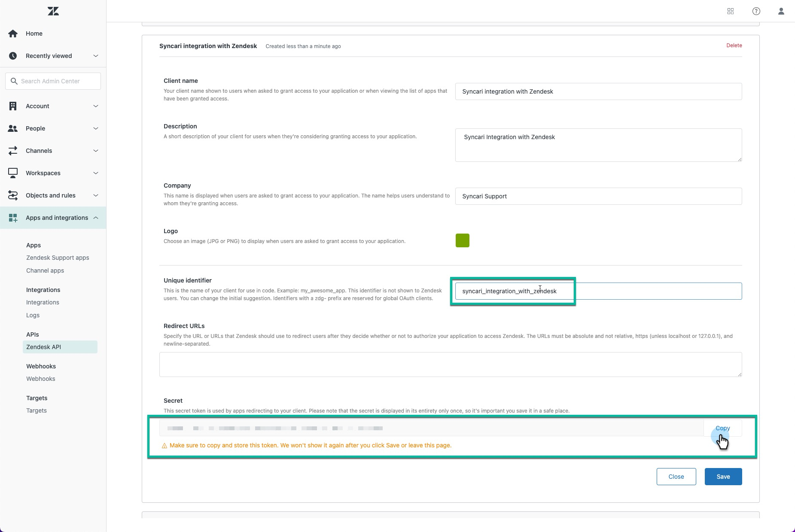Click the Apps and integrations grid icon
Screen dimensions: 795x532
(x=13, y=218)
